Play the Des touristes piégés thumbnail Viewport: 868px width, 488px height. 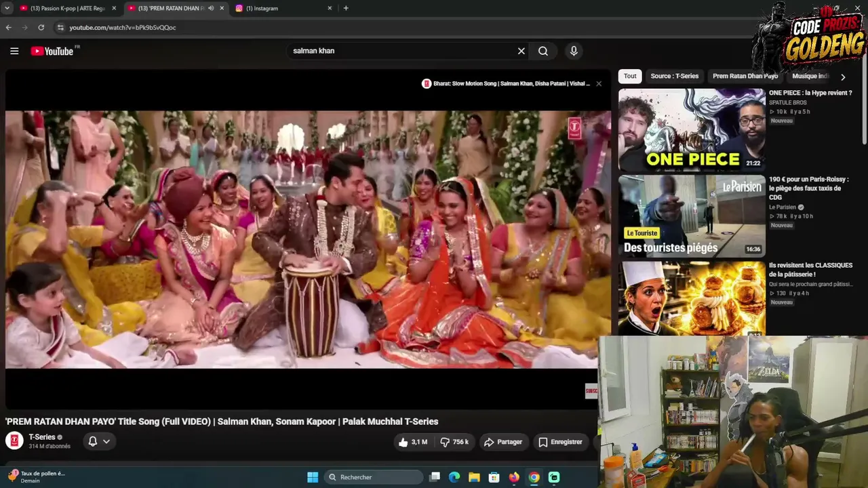(692, 216)
